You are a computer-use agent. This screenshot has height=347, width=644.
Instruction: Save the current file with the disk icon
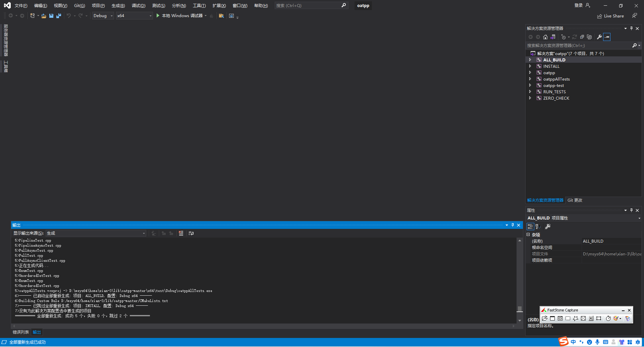coord(51,16)
